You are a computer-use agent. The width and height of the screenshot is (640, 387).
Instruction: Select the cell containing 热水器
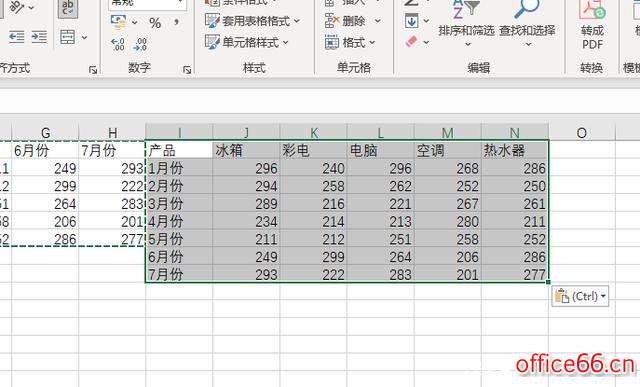[515, 150]
